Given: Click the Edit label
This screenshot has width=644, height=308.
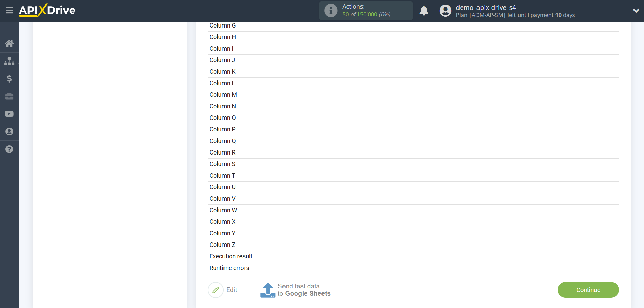Looking at the screenshot, I should 232,290.
